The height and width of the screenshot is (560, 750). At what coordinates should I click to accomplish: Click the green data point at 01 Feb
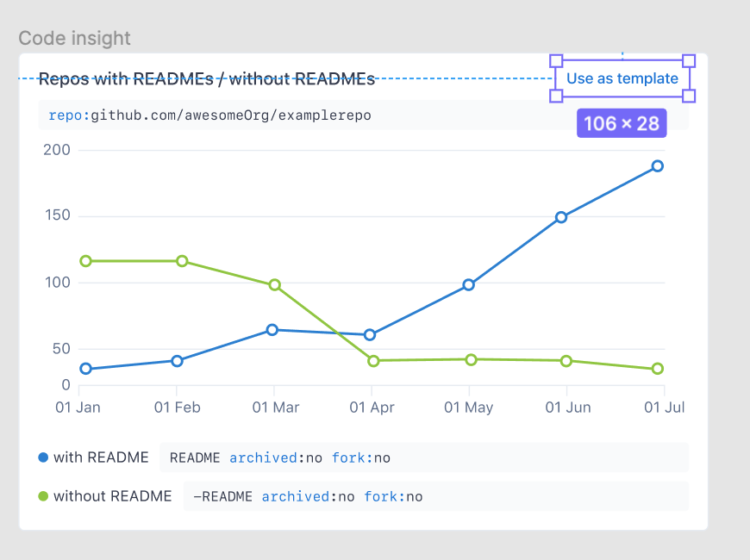pos(182,261)
